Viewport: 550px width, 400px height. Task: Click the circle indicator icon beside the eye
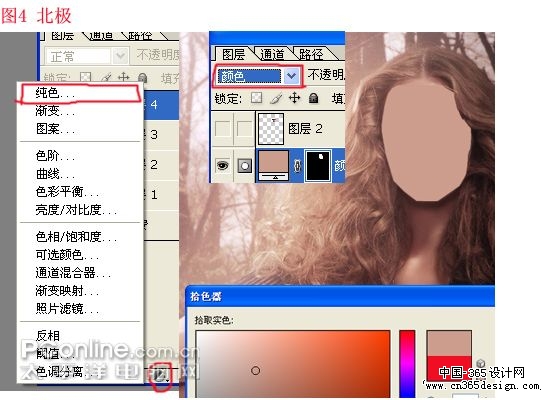244,165
